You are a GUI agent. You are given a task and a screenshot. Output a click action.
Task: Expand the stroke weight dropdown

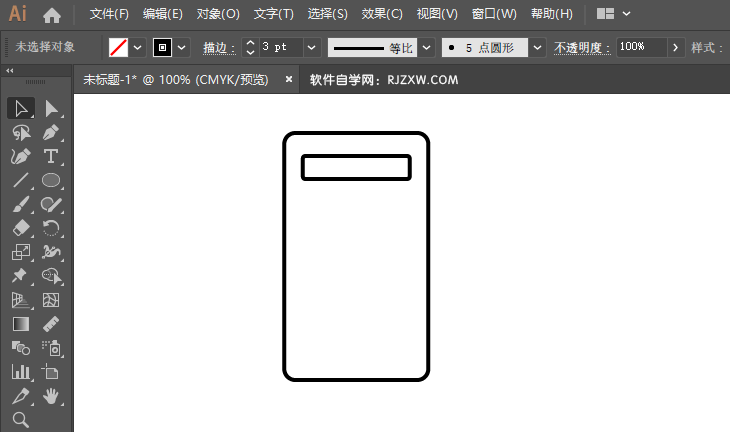coord(311,47)
